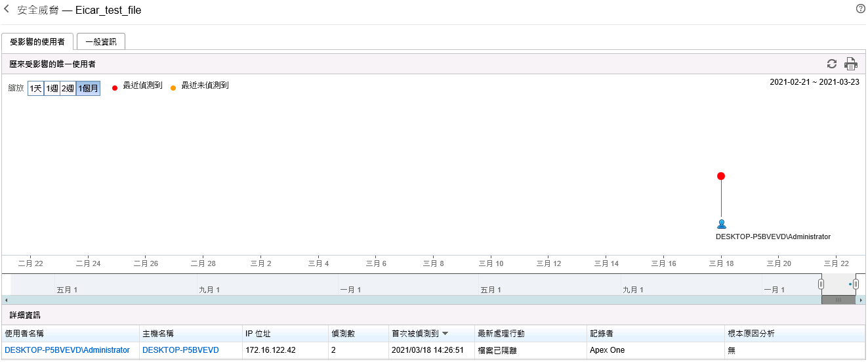Click the left range handle on the timeline navigator
The image size is (868, 362).
pyautogui.click(x=821, y=284)
